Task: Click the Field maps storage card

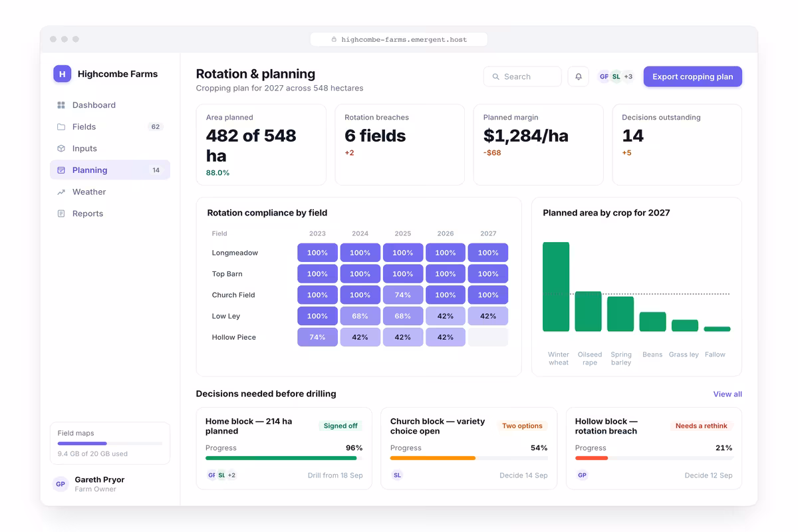Action: pyautogui.click(x=110, y=443)
